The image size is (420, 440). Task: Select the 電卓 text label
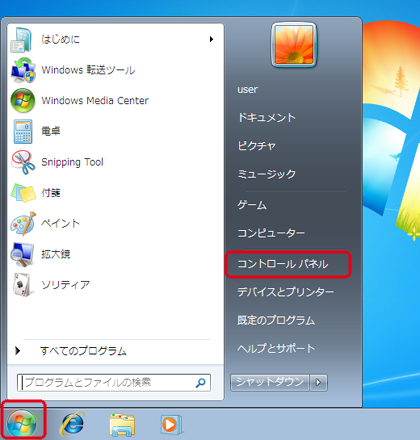(x=51, y=131)
